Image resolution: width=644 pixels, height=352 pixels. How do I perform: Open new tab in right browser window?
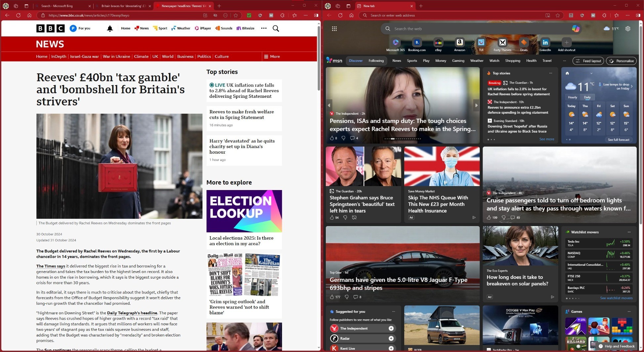point(421,6)
